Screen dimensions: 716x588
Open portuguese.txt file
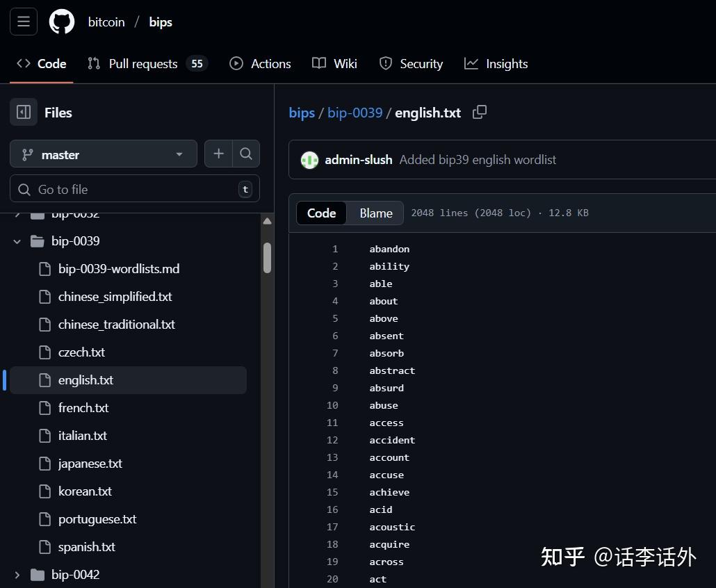(97, 519)
